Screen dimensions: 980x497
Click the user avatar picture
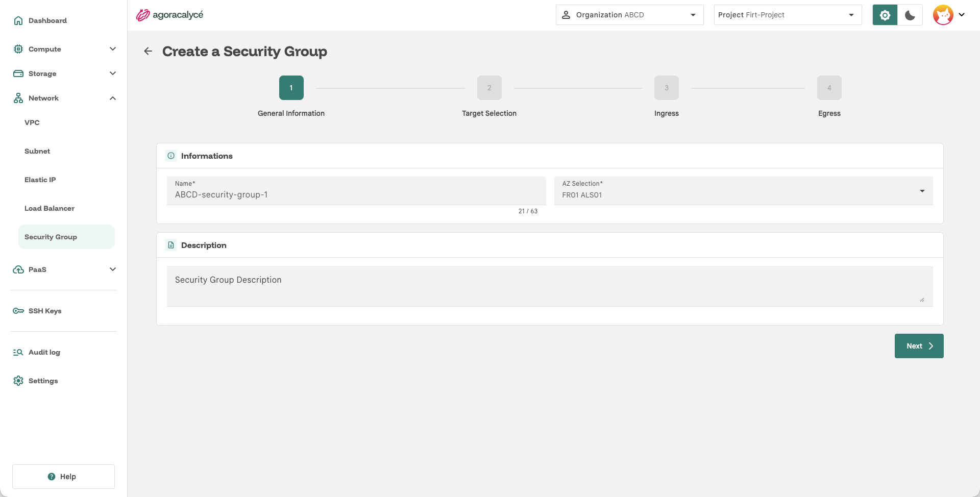click(943, 15)
